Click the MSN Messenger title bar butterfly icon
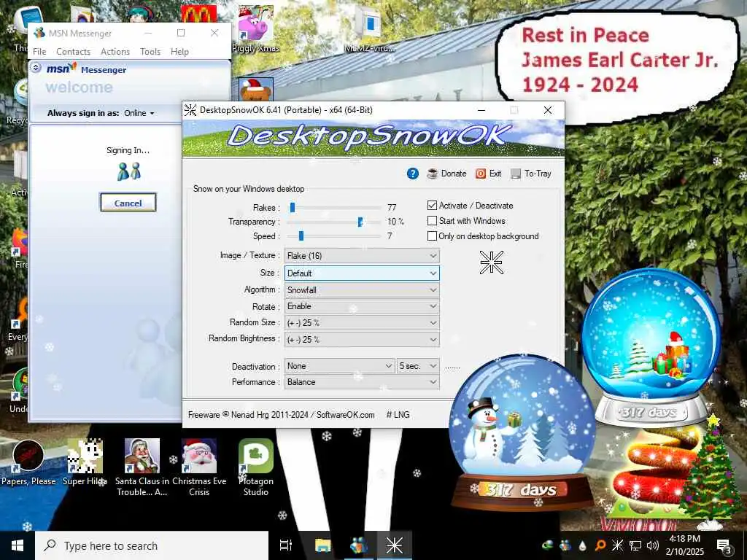 click(39, 33)
